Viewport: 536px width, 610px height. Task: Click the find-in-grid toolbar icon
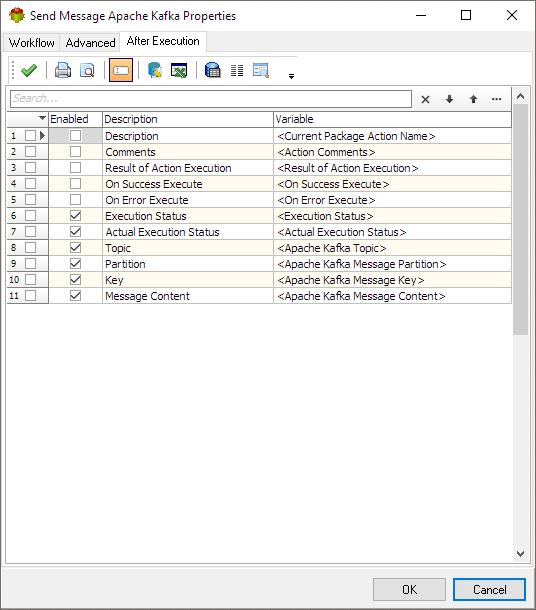(x=261, y=70)
